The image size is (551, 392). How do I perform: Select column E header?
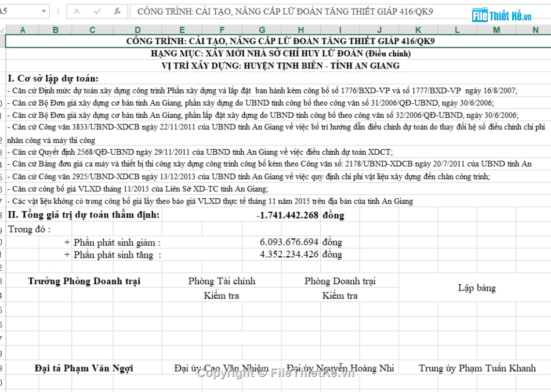[182, 30]
